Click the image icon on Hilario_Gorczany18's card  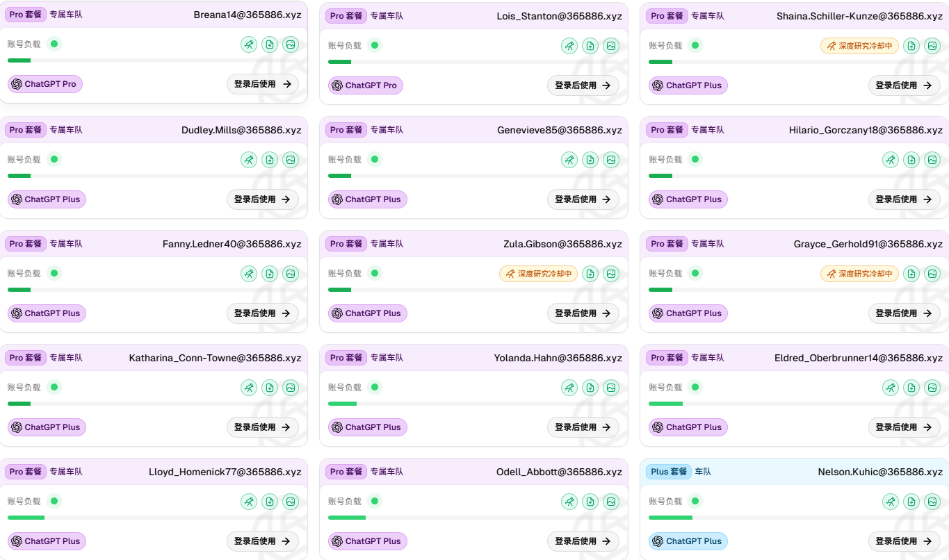(x=932, y=160)
